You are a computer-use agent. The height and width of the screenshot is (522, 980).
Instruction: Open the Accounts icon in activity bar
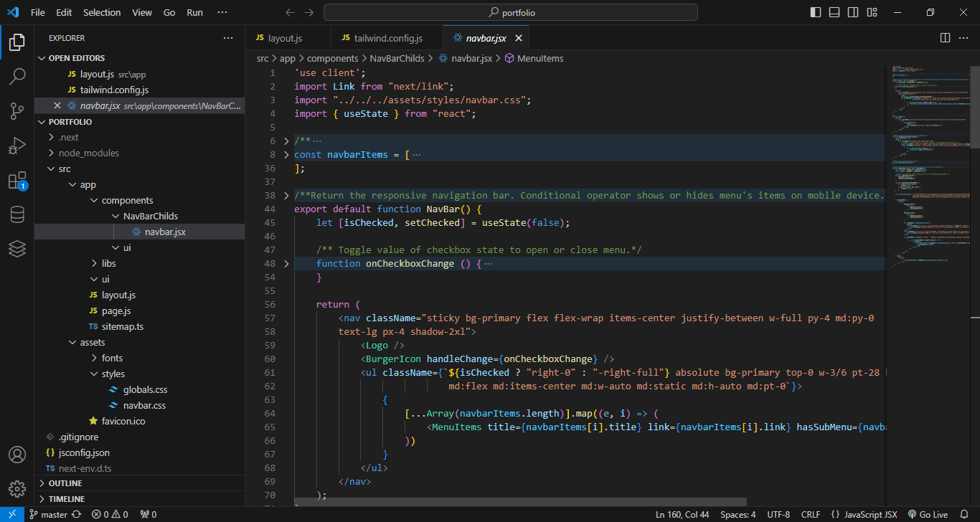point(17,455)
